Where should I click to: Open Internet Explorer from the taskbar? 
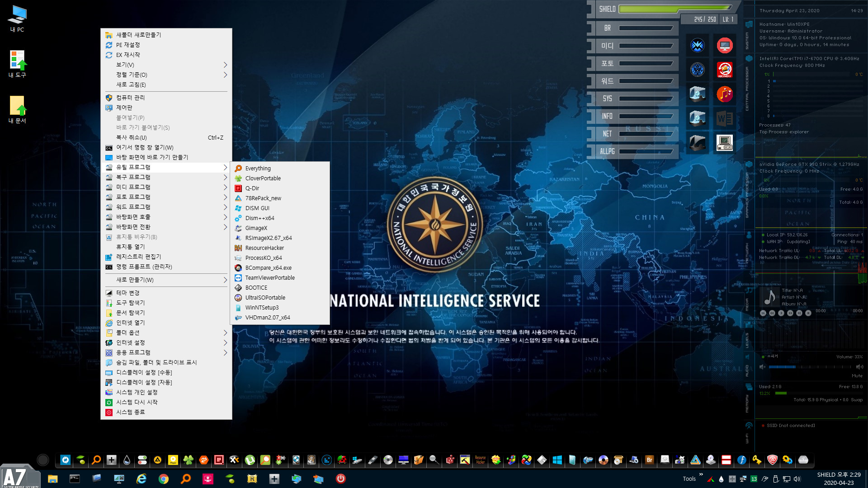(x=142, y=479)
